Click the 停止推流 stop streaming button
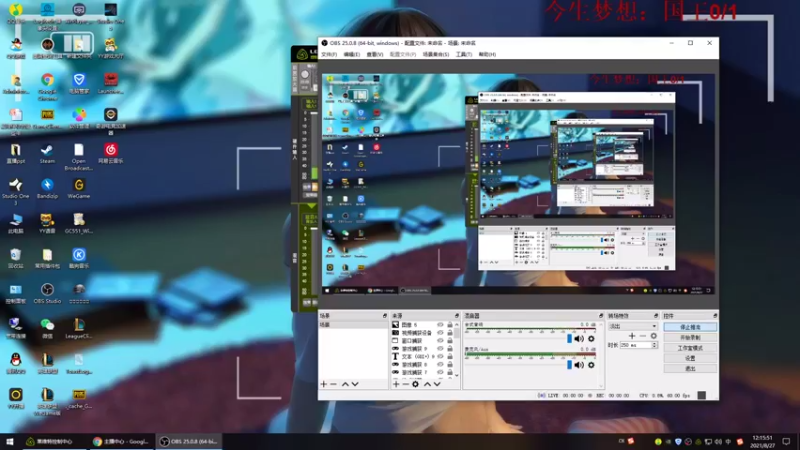 pos(690,327)
